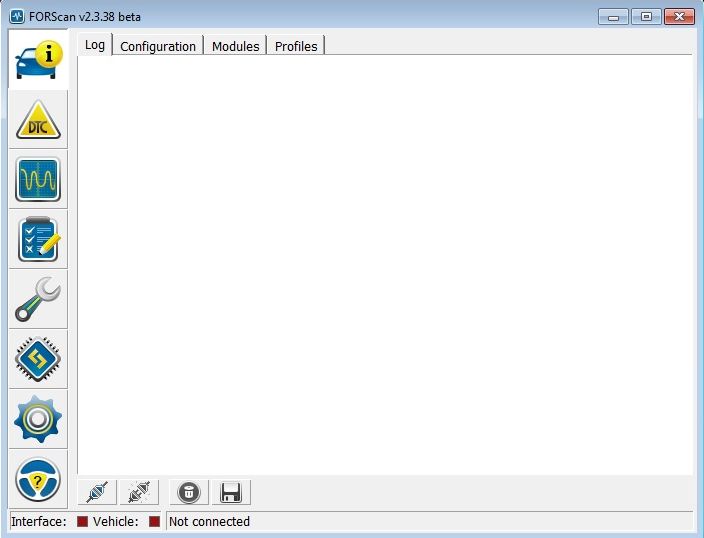Open the Tests clipboard section
The height and width of the screenshot is (538, 704).
click(x=38, y=240)
